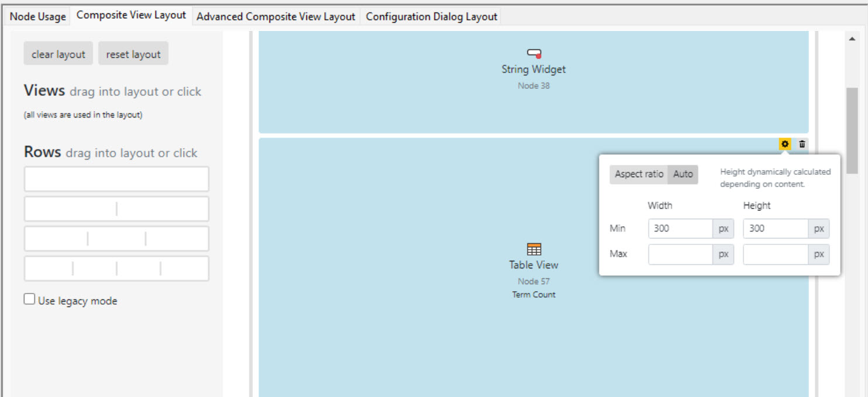The height and width of the screenshot is (397, 868).
Task: Add a three-column row template
Action: click(x=116, y=239)
